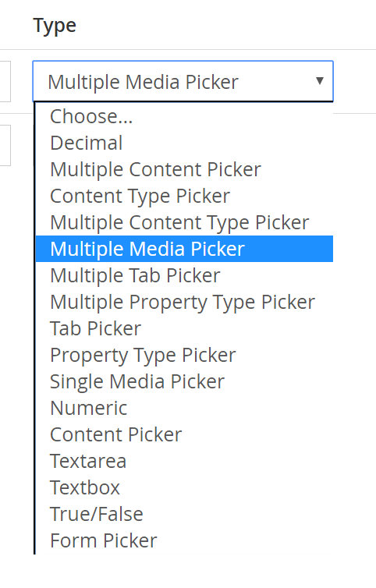Click the Type select box field
The width and height of the screenshot is (376, 588).
[x=183, y=81]
